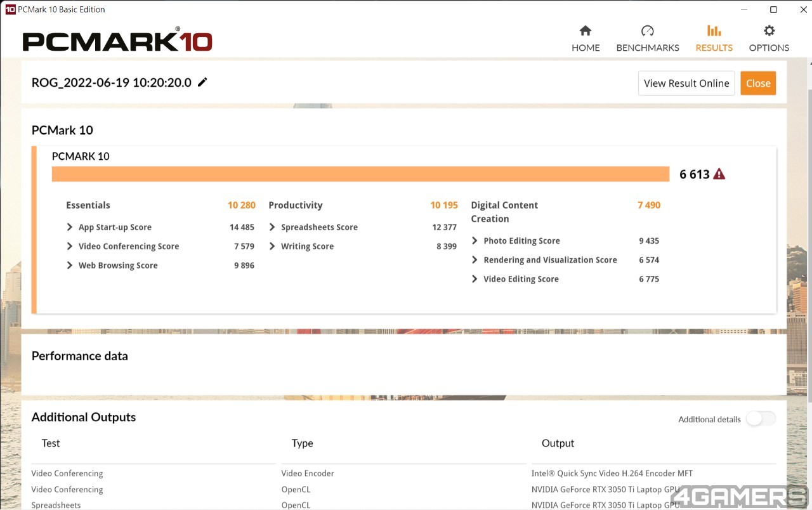Click the Performance data heading
This screenshot has width=812, height=510.
(80, 356)
